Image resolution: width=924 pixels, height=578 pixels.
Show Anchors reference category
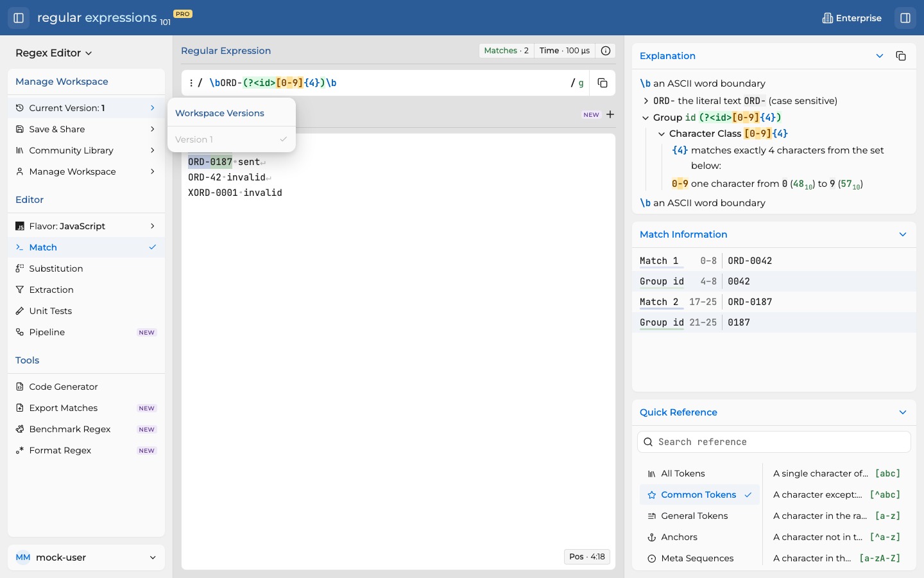[x=699, y=537]
